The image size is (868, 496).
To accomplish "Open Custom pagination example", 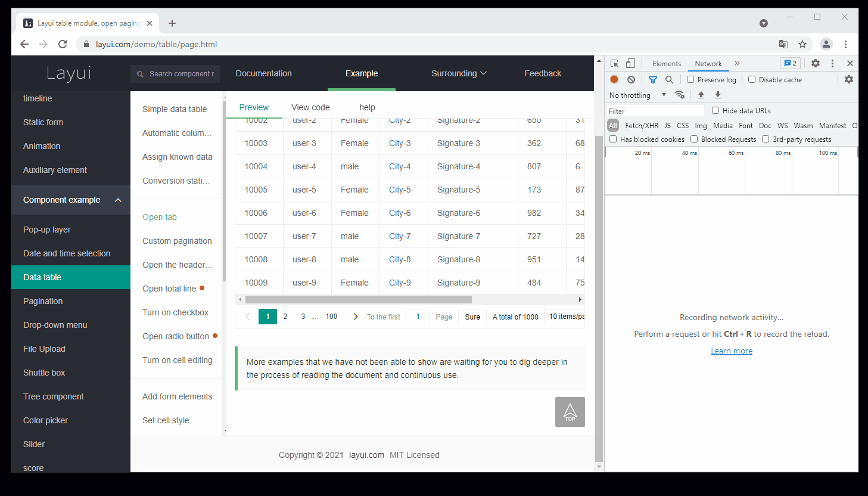I will [177, 241].
